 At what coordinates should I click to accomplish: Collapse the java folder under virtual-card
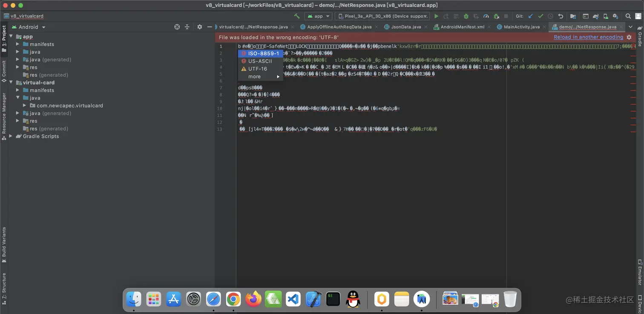coord(18,98)
